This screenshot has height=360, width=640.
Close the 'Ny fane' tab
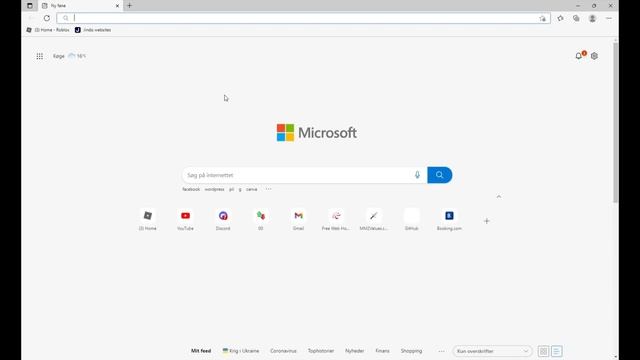(x=117, y=6)
